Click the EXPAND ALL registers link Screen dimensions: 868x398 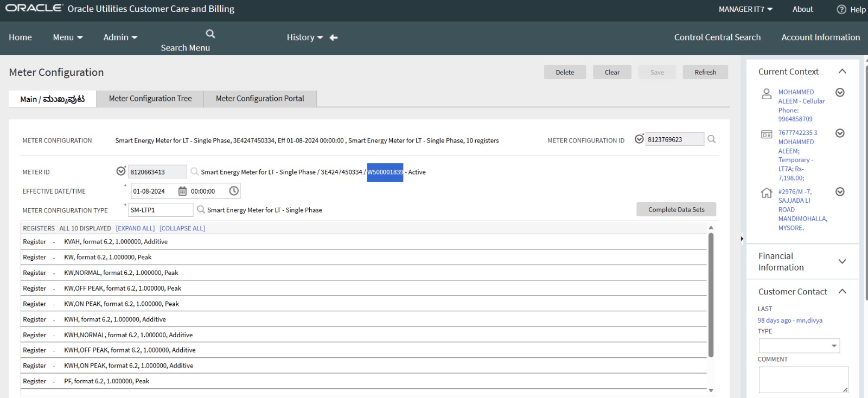click(x=135, y=228)
